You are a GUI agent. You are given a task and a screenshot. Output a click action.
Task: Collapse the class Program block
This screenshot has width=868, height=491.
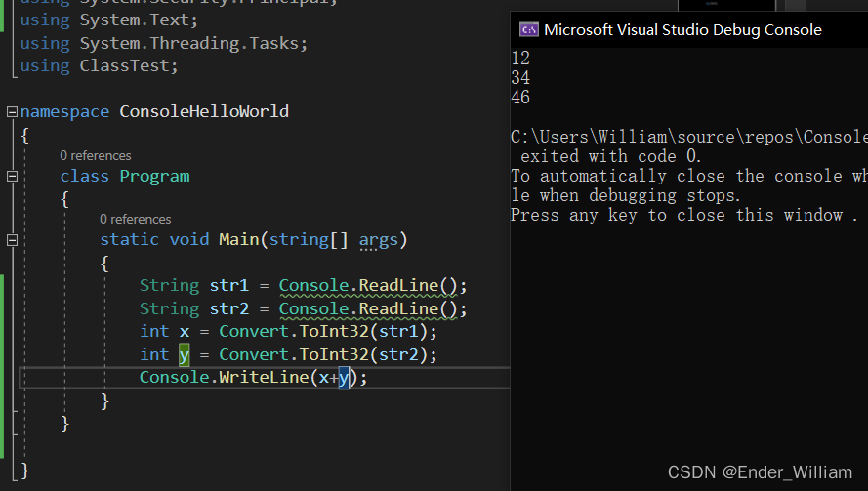coord(12,177)
